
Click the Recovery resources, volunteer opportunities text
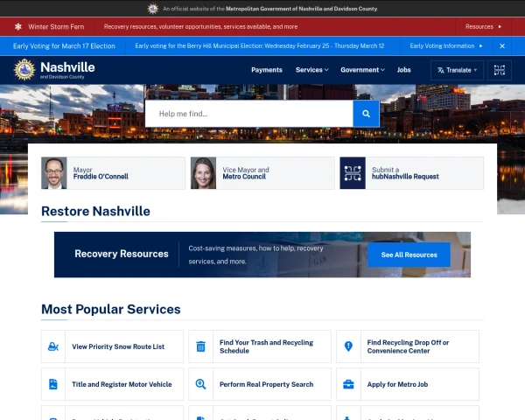(x=200, y=26)
